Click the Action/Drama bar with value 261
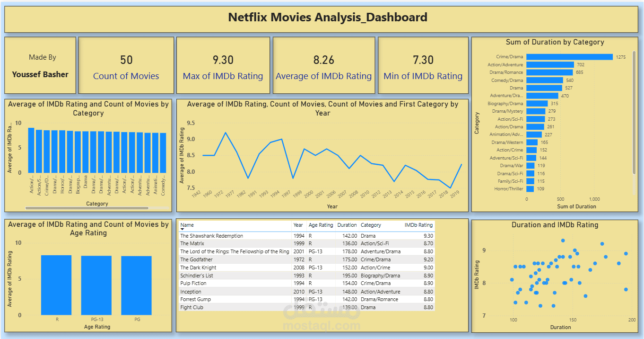The height and width of the screenshot is (339, 644). coord(535,126)
